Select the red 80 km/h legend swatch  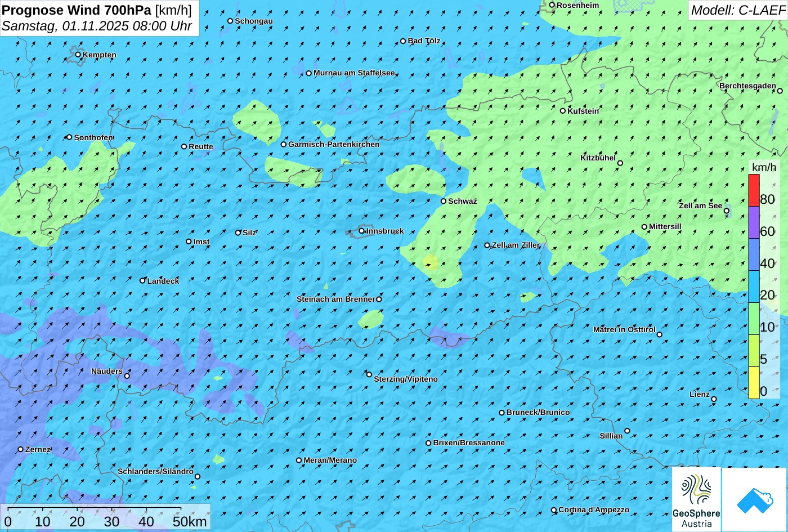tap(754, 190)
